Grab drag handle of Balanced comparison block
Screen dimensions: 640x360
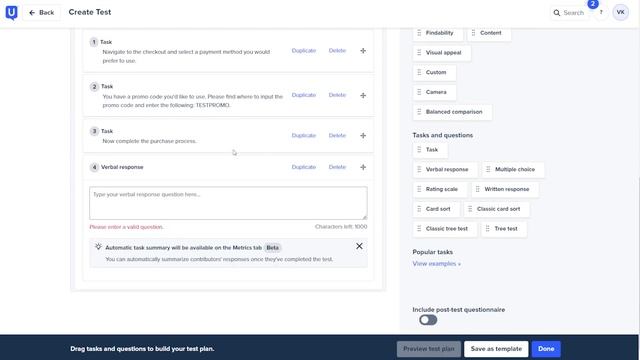point(419,112)
